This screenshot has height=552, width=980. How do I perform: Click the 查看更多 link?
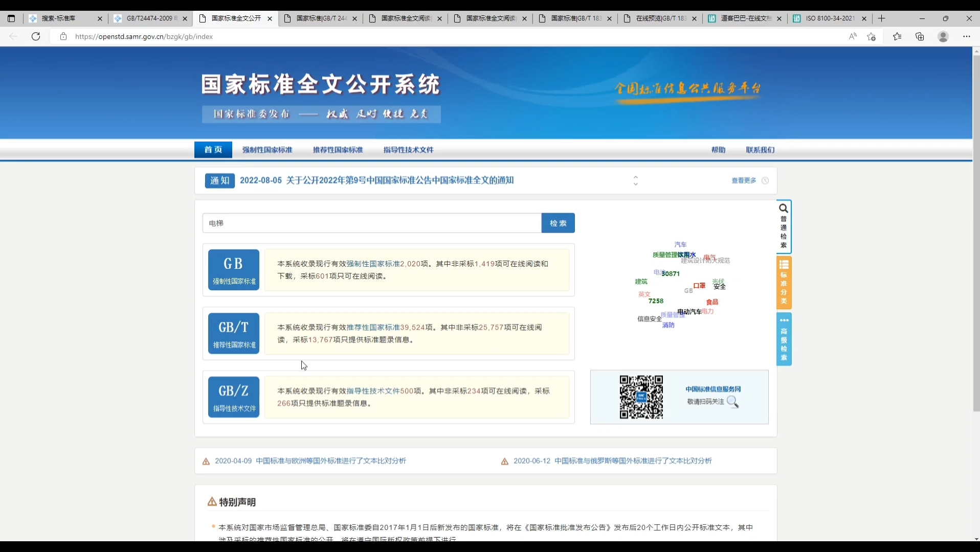(x=744, y=180)
